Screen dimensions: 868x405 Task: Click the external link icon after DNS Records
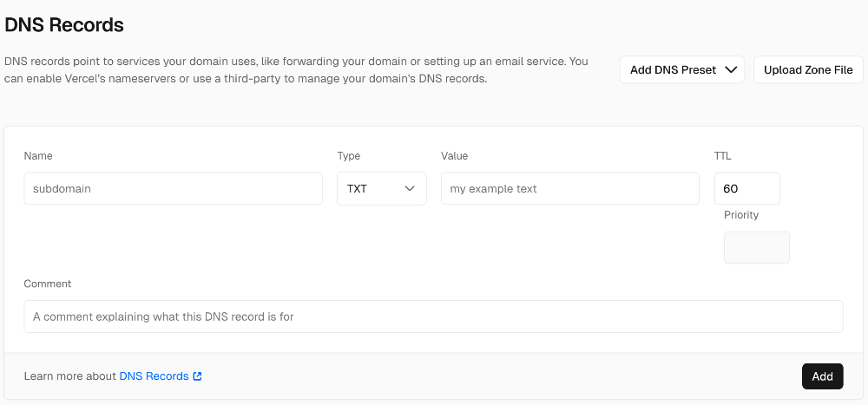coord(198,376)
